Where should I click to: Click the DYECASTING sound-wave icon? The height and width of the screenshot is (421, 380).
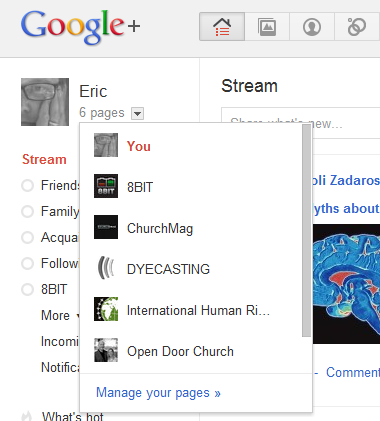point(106,268)
